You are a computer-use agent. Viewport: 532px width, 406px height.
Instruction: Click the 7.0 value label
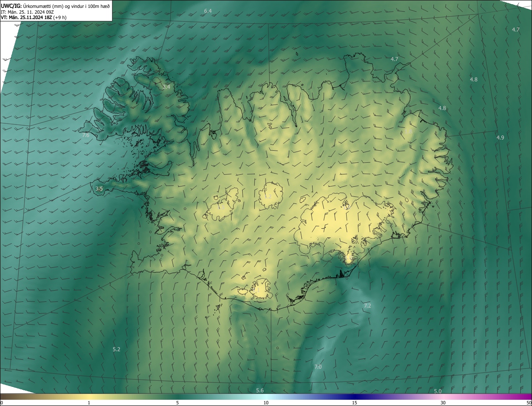click(x=318, y=367)
